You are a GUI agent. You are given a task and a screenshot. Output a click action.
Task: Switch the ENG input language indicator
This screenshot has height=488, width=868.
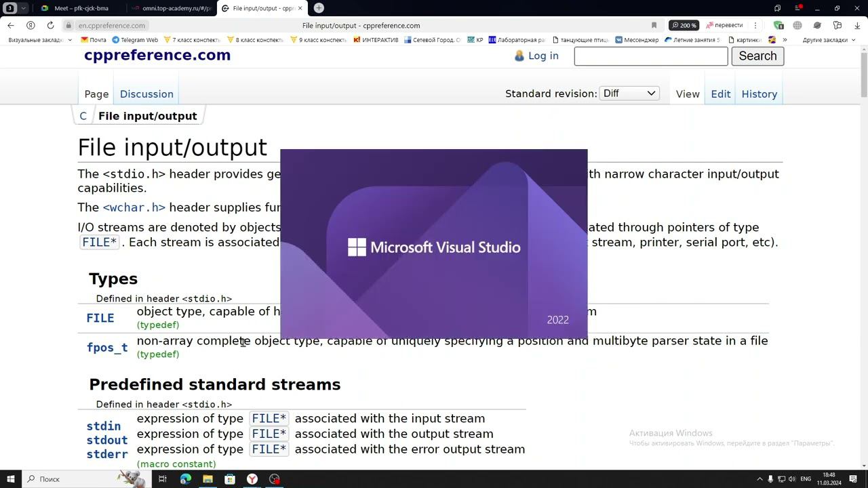coord(806,479)
